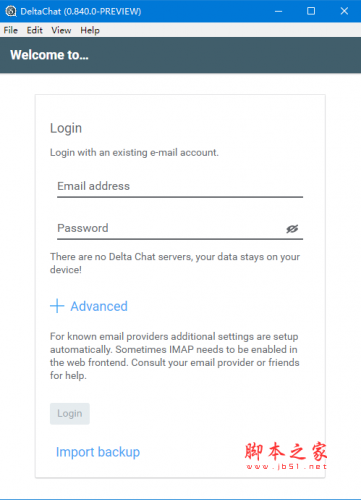Toggle password visibility eye icon

(x=292, y=229)
